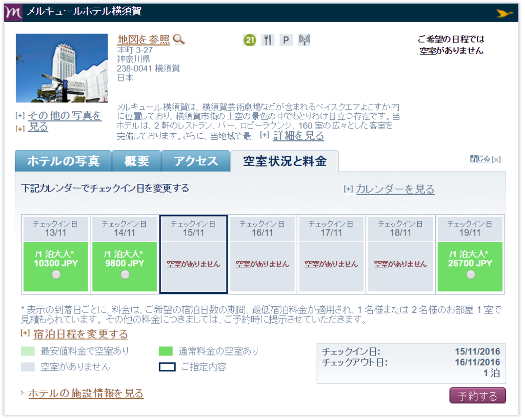Click the 26700 JPY price text
Viewport: 525px width, 420px height.
(470, 263)
